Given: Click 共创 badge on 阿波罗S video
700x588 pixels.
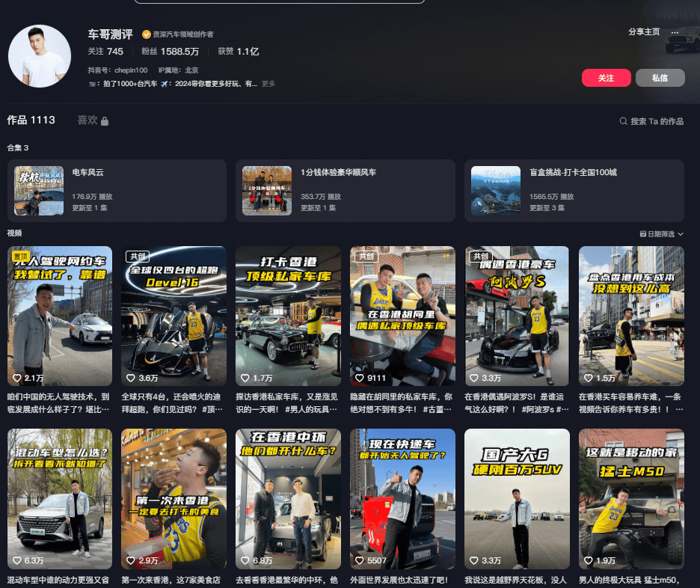Looking at the screenshot, I should (x=480, y=257).
